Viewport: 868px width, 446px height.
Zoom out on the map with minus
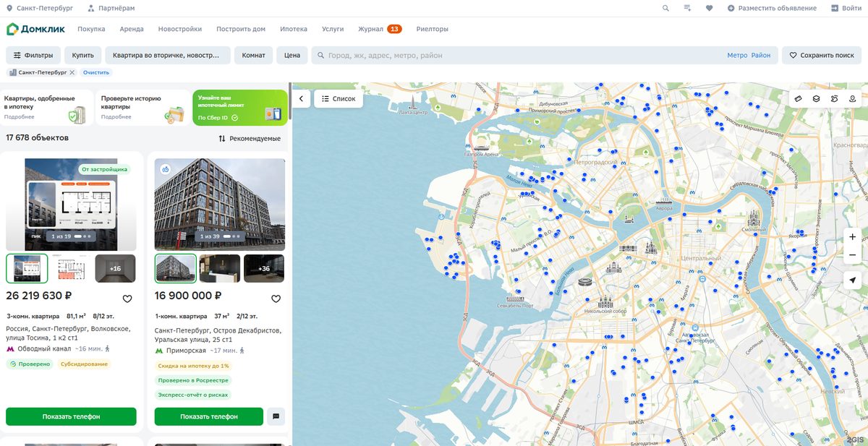coord(853,255)
